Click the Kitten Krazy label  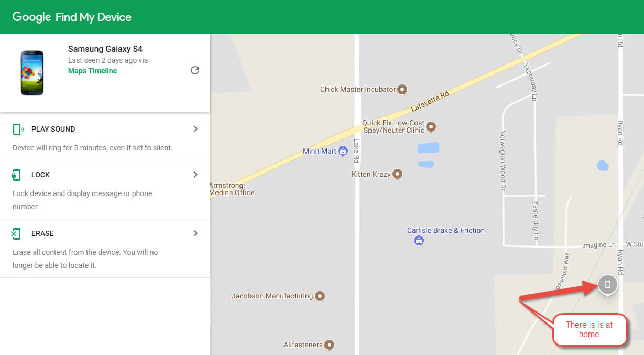pos(371,174)
